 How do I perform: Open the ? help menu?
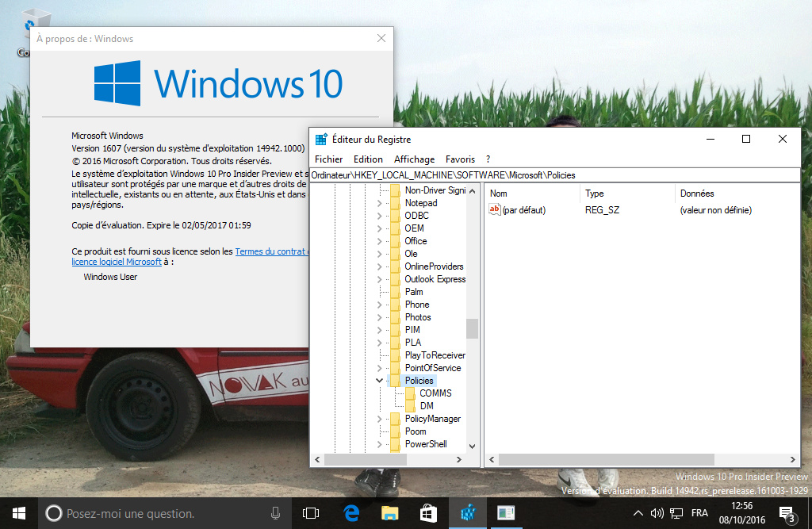point(488,159)
